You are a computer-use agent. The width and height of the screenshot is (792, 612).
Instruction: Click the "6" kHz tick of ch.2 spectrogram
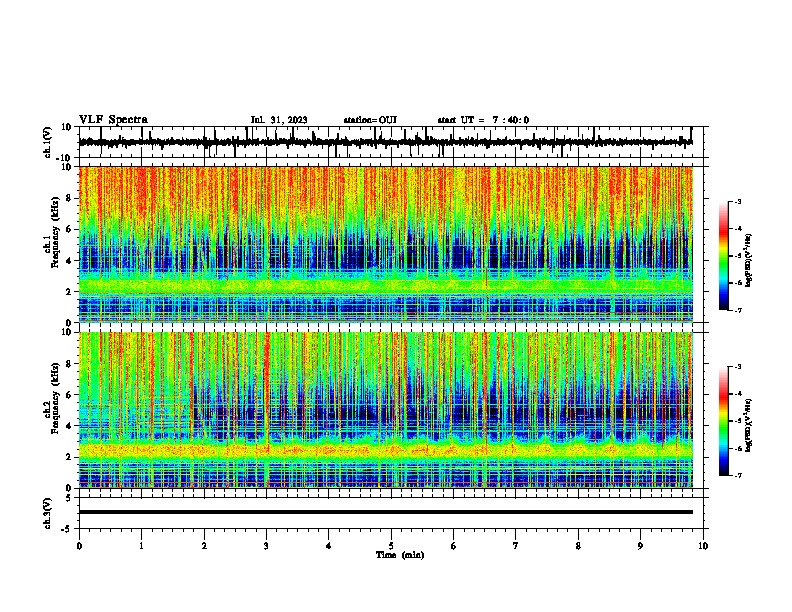(70, 395)
